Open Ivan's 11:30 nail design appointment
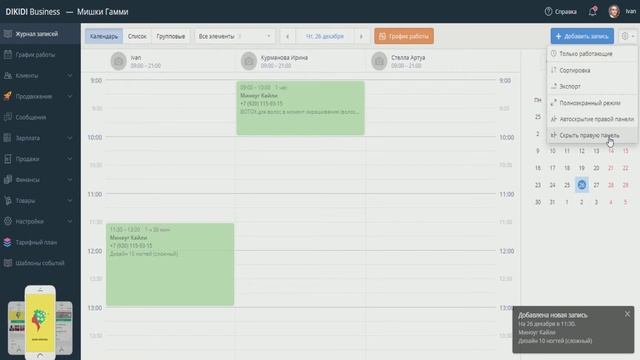The width and height of the screenshot is (640, 360). pyautogui.click(x=170, y=264)
